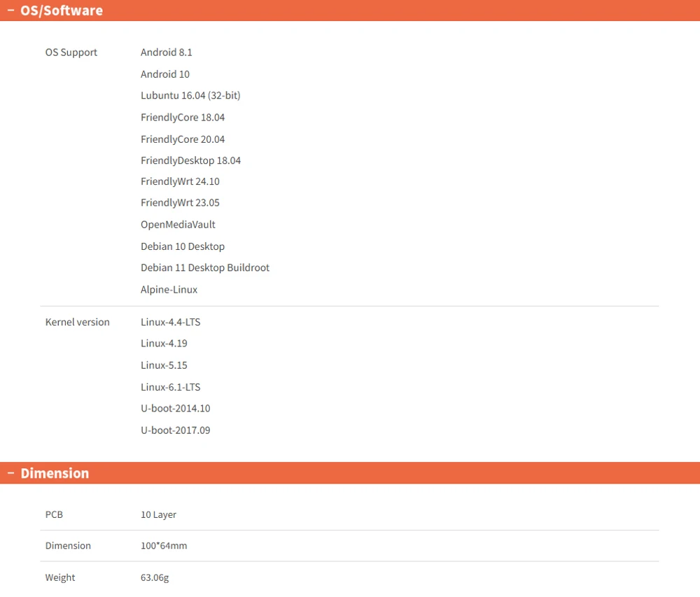Select the OpenMediaVault entry
The image size is (700, 597).
[178, 225]
